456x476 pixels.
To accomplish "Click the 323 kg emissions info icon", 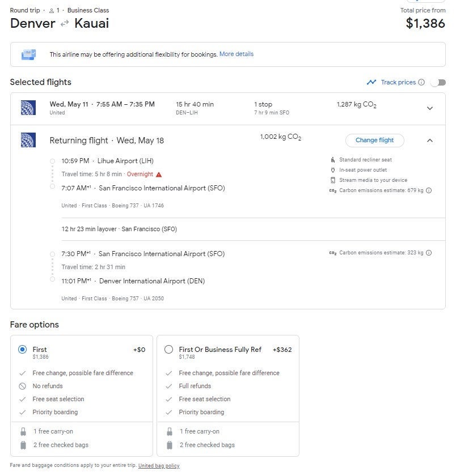I will click(429, 253).
